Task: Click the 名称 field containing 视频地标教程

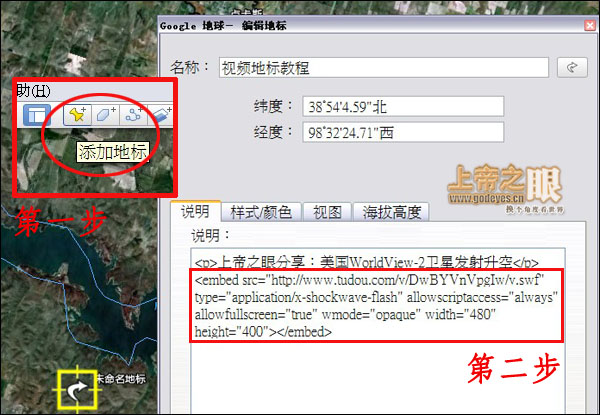Action: coord(384,68)
